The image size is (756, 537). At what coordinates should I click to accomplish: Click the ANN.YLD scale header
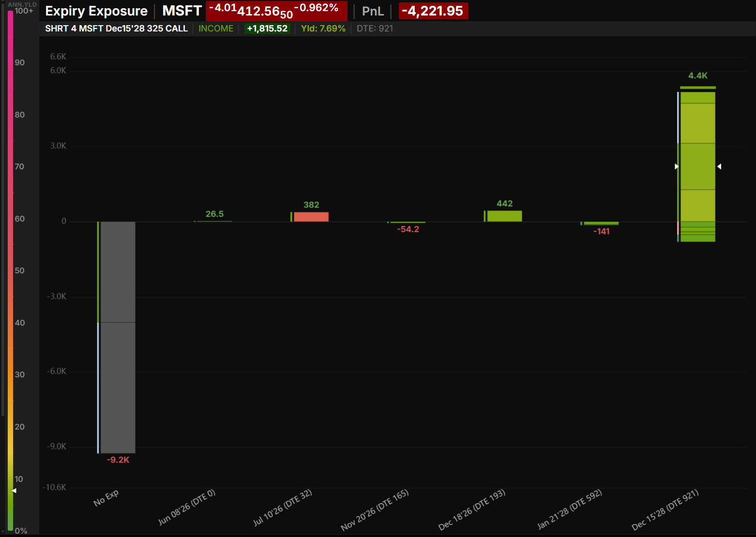tap(22, 4)
